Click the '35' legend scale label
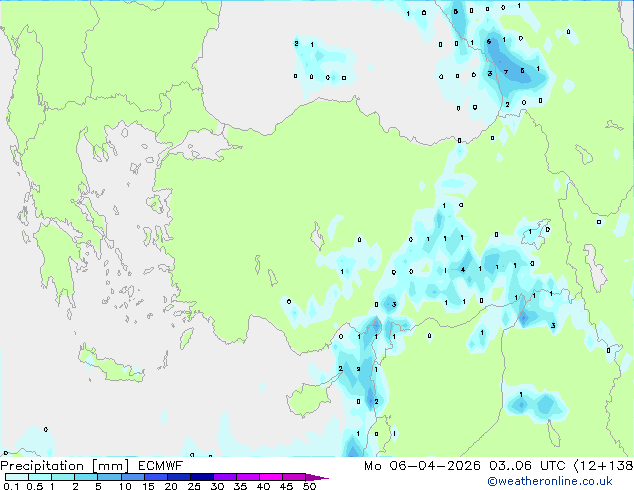Image resolution: width=634 pixels, height=490 pixels. click(x=240, y=486)
